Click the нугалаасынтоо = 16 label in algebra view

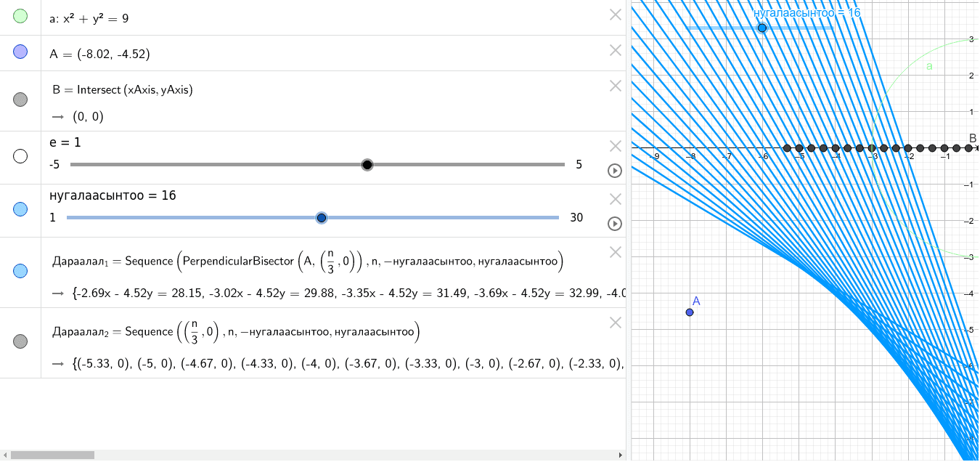(113, 195)
